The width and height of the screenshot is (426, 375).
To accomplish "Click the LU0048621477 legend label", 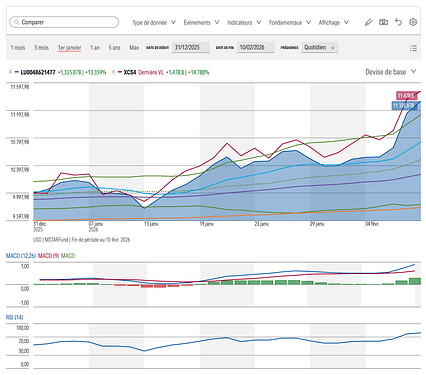I will (x=38, y=72).
